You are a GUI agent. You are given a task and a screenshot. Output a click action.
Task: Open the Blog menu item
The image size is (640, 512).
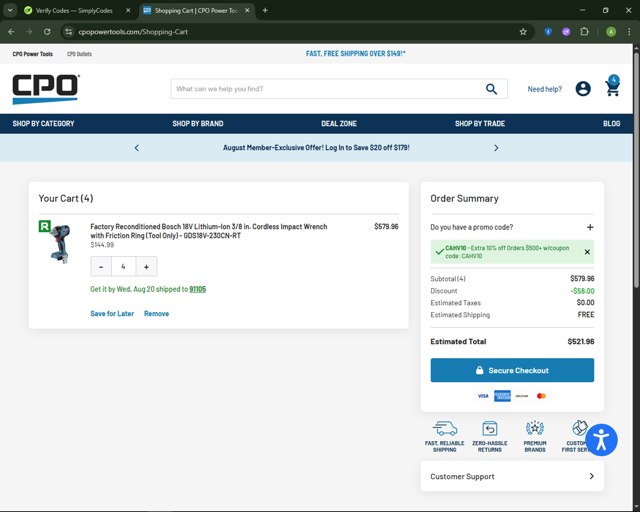click(611, 123)
